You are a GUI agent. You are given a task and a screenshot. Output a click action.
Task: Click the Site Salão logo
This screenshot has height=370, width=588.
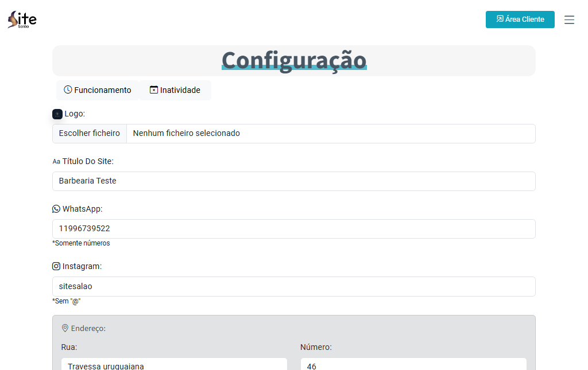coord(22,20)
